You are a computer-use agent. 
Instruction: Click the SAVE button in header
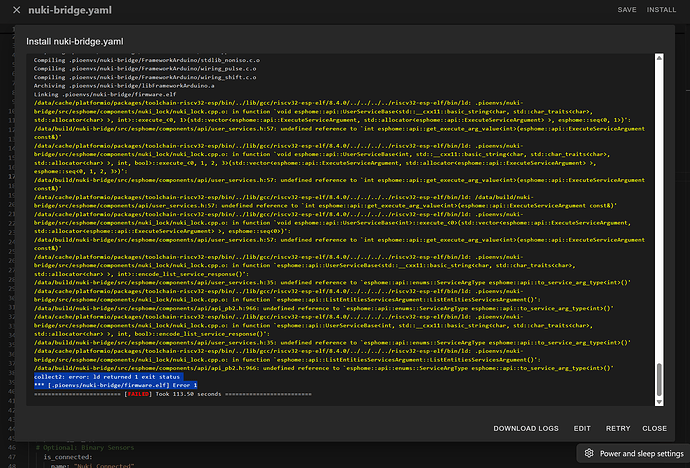pyautogui.click(x=627, y=10)
